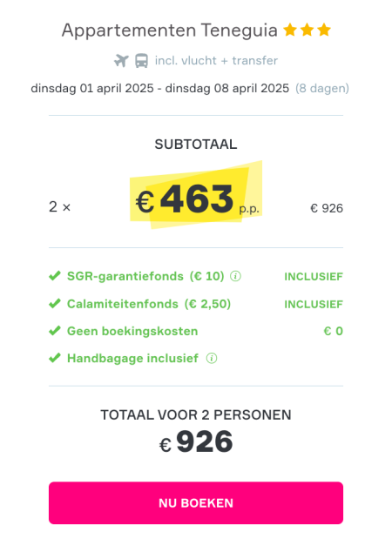Click the Geen boekingskosten label

click(132, 331)
